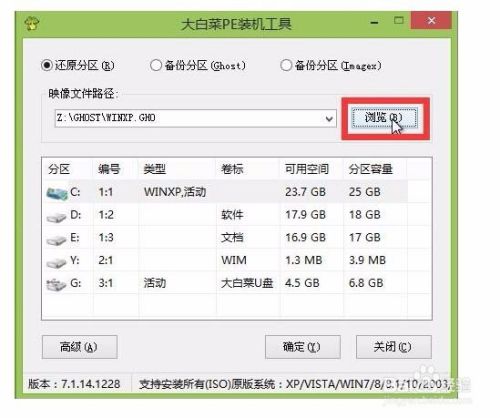The height and width of the screenshot is (418, 500).
Task: Minimize the 大白菜PE装机工具 window
Action: click(x=375, y=23)
